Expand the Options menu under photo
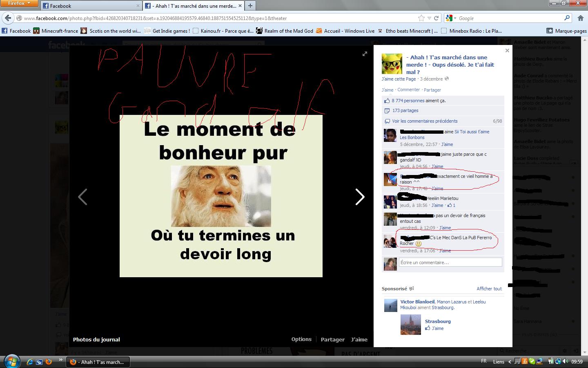The height and width of the screenshot is (368, 588). 301,339
